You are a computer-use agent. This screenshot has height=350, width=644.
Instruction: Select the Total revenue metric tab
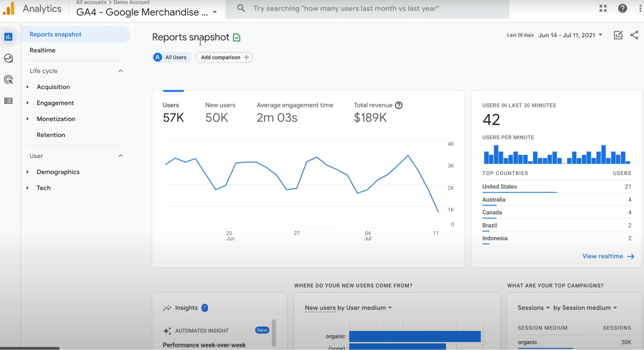coord(378,113)
